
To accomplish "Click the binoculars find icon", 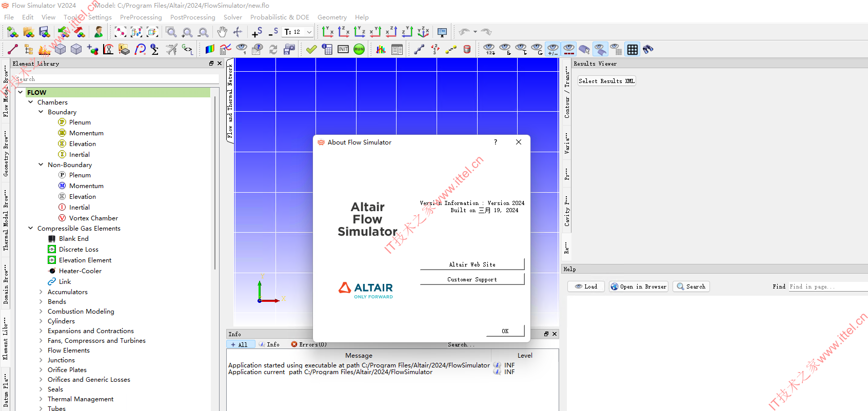I will [648, 49].
